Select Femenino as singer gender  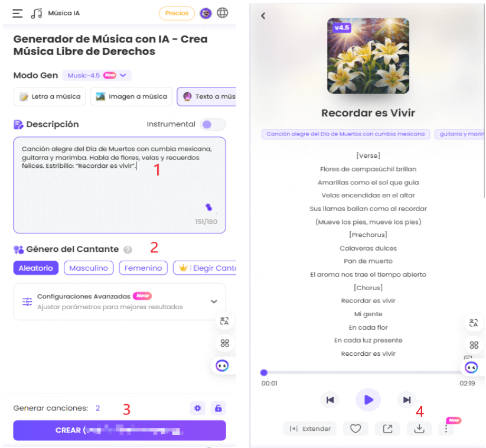click(x=143, y=268)
